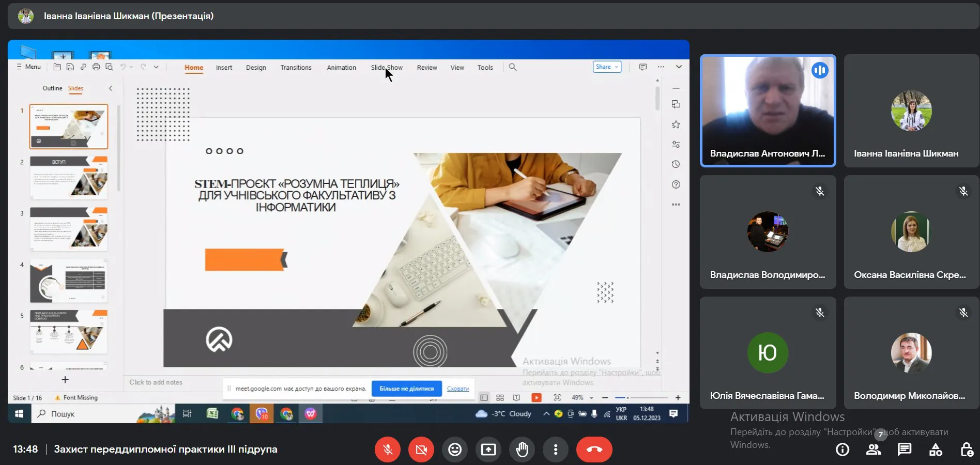Click the Print icon in WPS toolbar

[x=96, y=67]
